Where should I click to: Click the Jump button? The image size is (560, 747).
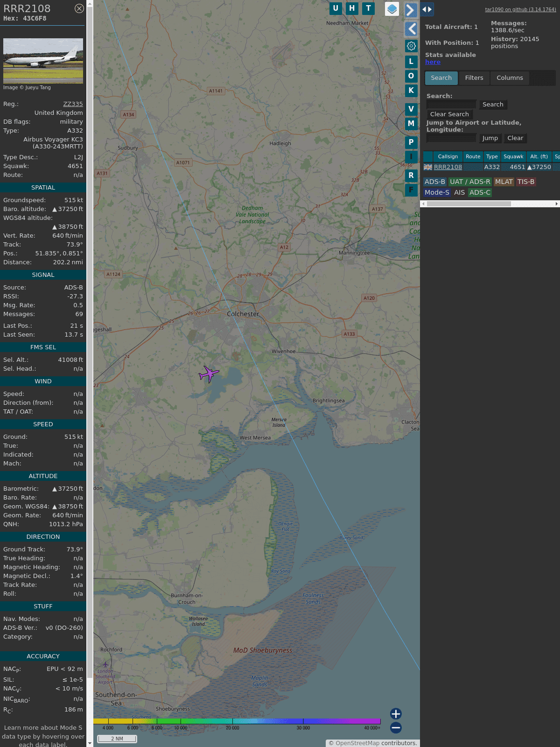pyautogui.click(x=490, y=138)
